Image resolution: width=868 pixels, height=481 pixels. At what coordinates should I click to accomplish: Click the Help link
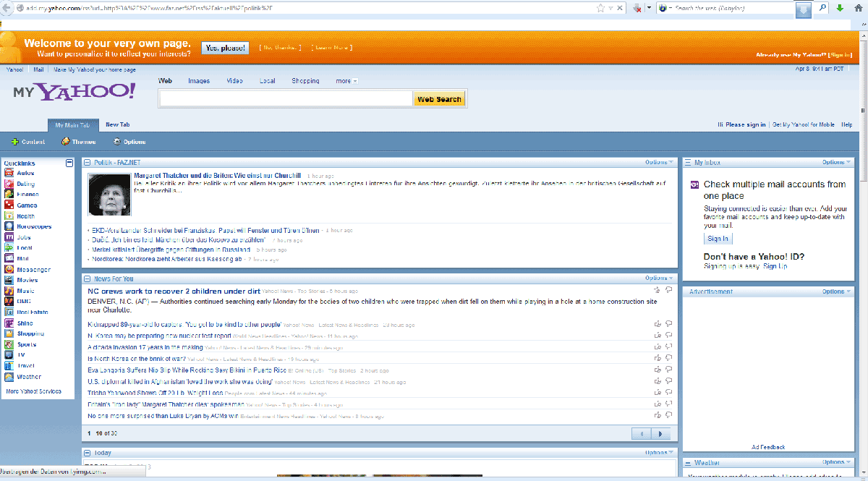pyautogui.click(x=847, y=124)
